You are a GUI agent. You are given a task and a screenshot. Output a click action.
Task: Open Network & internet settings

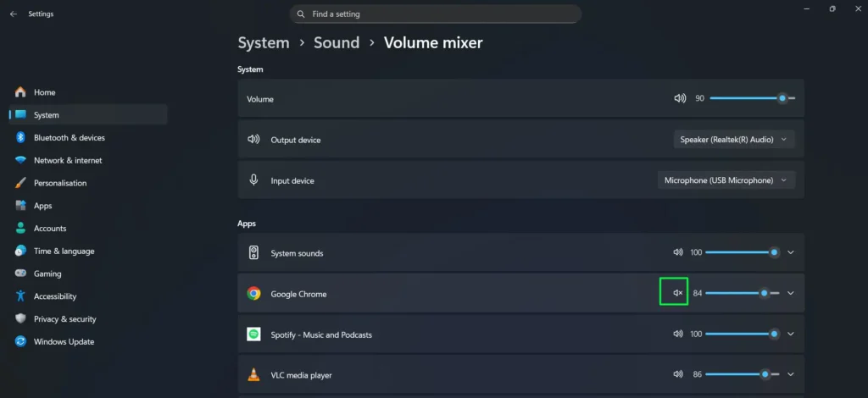pyautogui.click(x=88, y=160)
